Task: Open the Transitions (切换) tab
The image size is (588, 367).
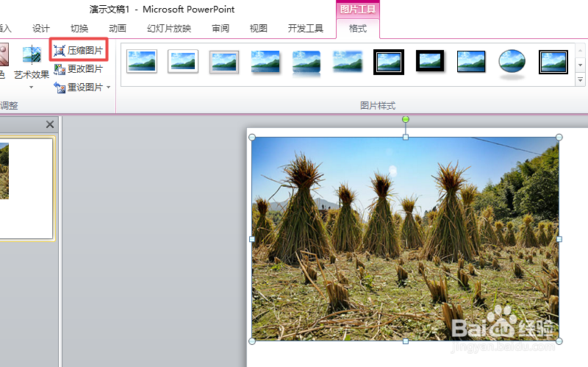Action: (x=79, y=29)
